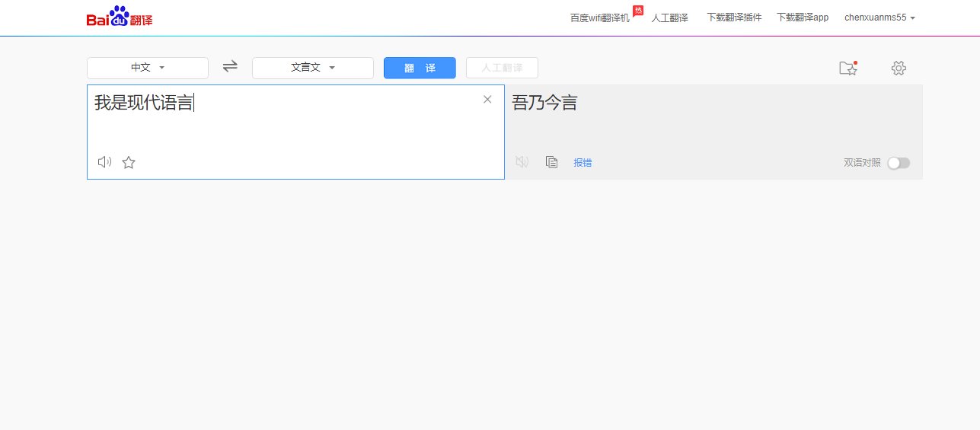The width and height of the screenshot is (980, 430).
Task: Click inside the source text input box
Action: (x=295, y=132)
